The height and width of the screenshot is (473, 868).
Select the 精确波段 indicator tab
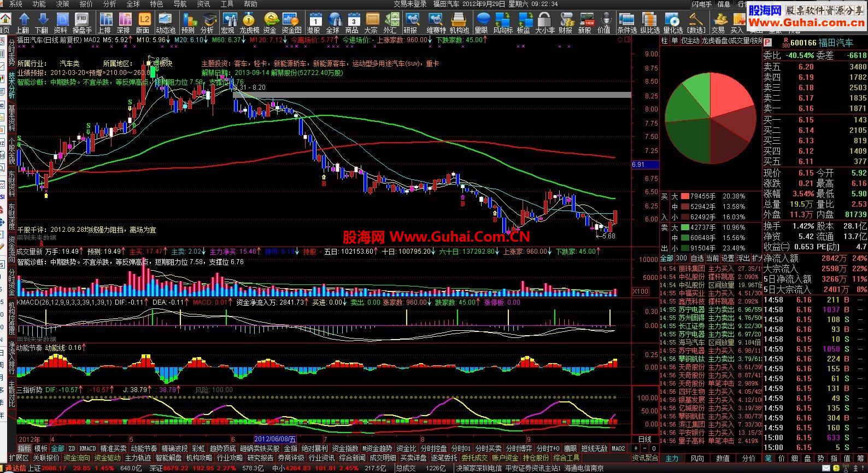[x=174, y=448]
